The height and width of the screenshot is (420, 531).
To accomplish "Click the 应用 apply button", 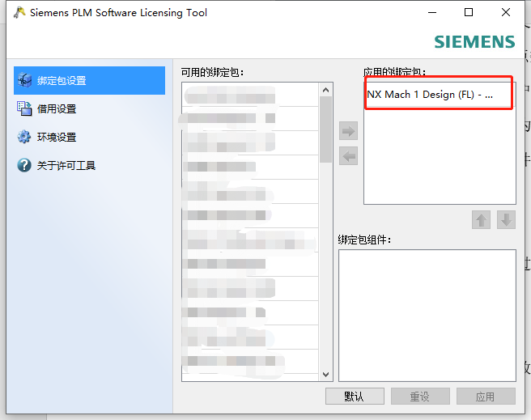I will coord(486,397).
